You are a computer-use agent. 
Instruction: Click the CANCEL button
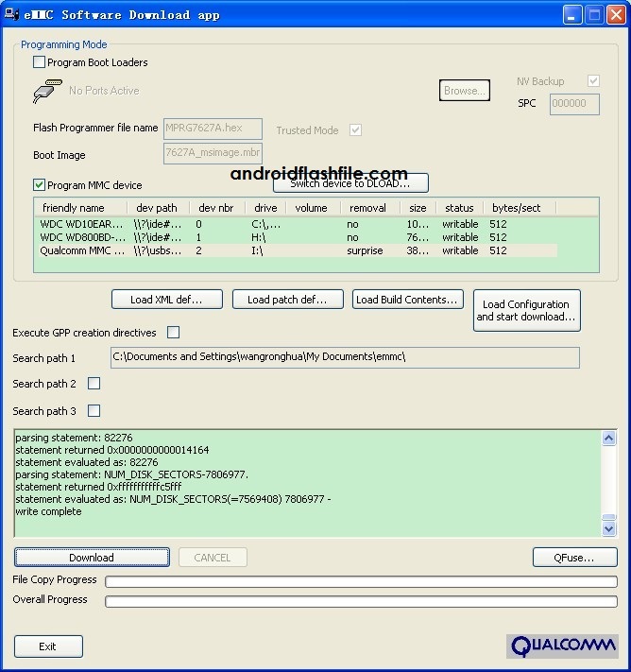point(213,557)
